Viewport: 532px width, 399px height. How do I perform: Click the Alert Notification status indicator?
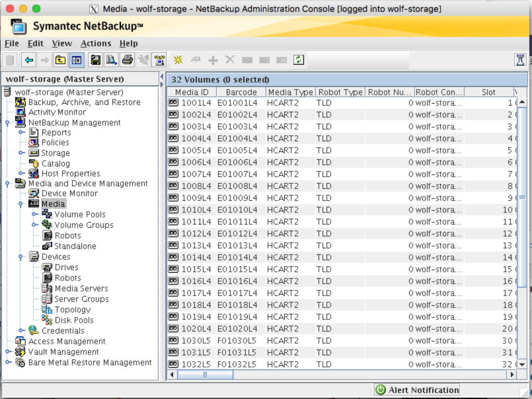tap(379, 390)
